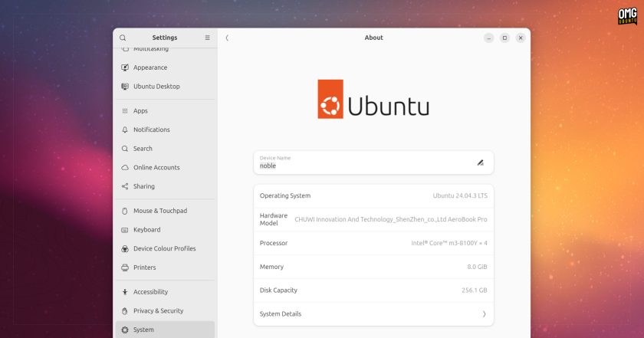Click the Apps grid icon
Image resolution: width=644 pixels, height=338 pixels.
(x=125, y=111)
